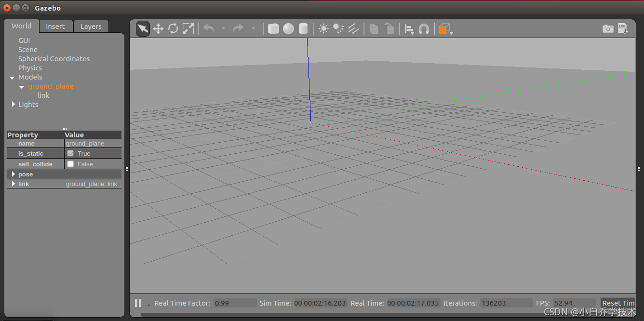The width and height of the screenshot is (644, 321).
Task: Click the redo arrow icon
Action: (x=238, y=29)
